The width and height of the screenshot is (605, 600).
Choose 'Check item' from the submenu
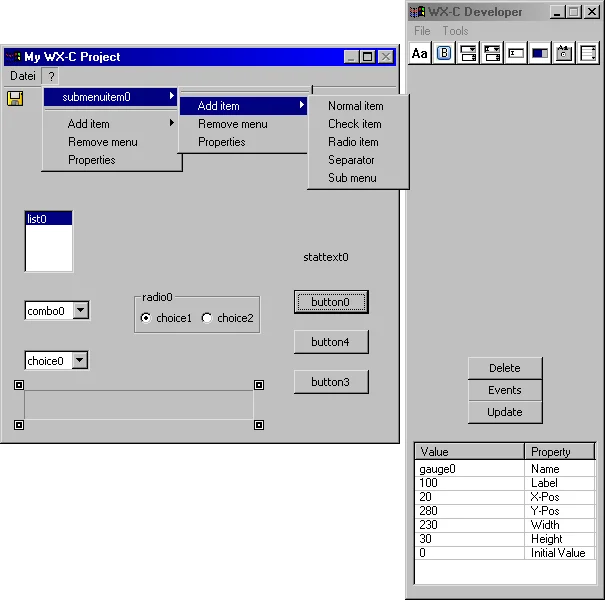355,124
